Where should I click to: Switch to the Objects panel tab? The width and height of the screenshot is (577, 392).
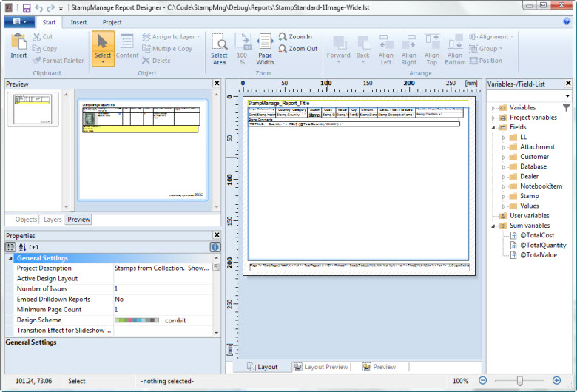[26, 220]
